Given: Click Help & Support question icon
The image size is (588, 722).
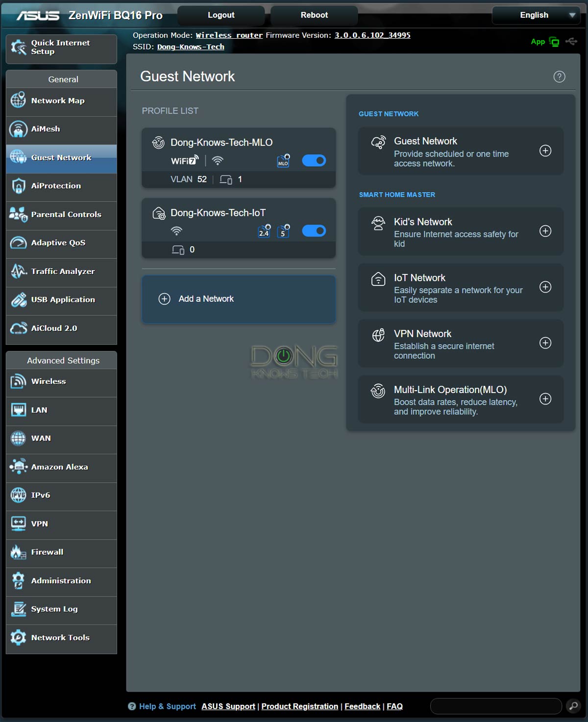Looking at the screenshot, I should [x=132, y=706].
